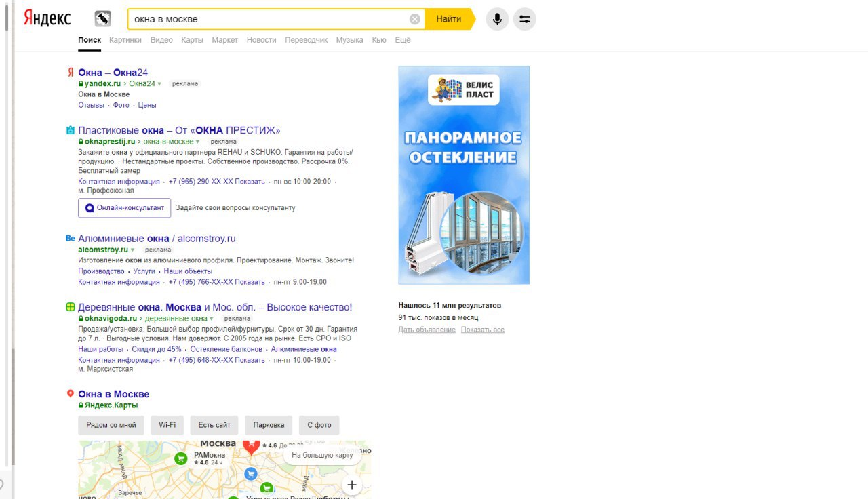
Task: Switch to Видео tab
Action: point(161,40)
